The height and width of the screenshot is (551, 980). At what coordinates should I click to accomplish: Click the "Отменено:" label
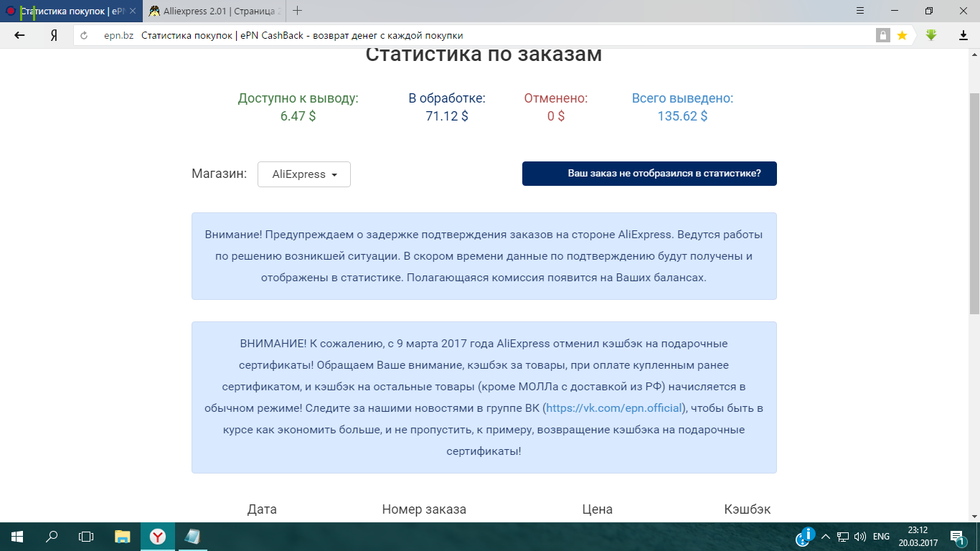[x=556, y=98]
